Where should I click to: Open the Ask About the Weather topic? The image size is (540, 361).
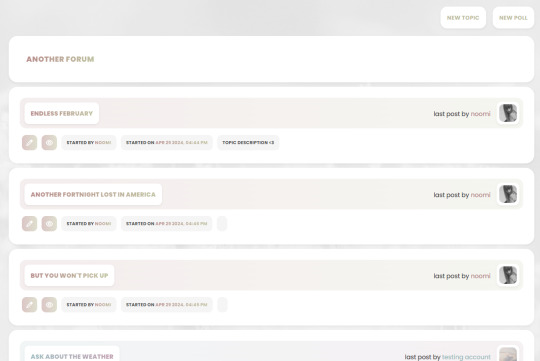point(72,356)
